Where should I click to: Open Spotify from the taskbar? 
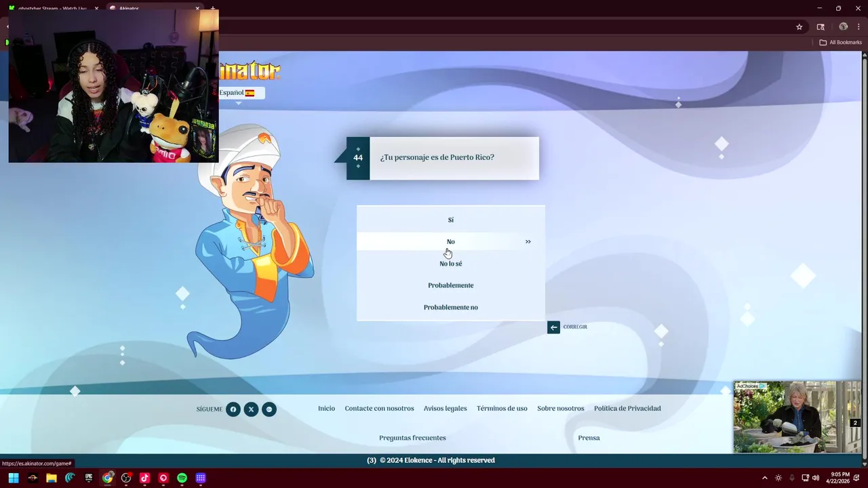182,478
